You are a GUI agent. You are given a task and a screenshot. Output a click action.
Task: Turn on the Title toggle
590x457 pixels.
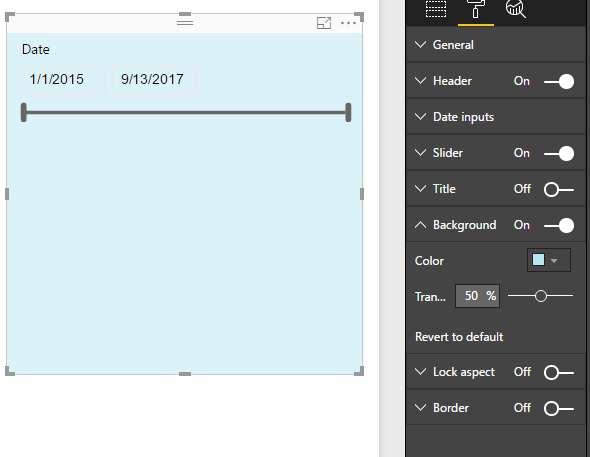(x=559, y=190)
